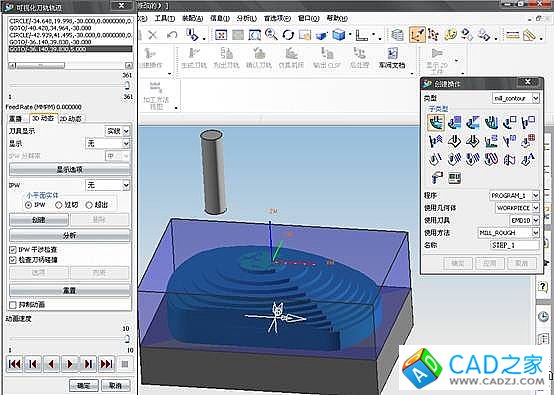Click the rewind to start playback button
554x395 pixels.
(14, 364)
